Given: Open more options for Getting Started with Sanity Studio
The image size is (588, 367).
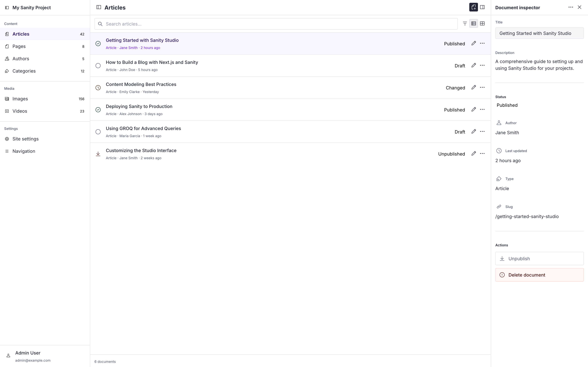Looking at the screenshot, I should point(482,43).
